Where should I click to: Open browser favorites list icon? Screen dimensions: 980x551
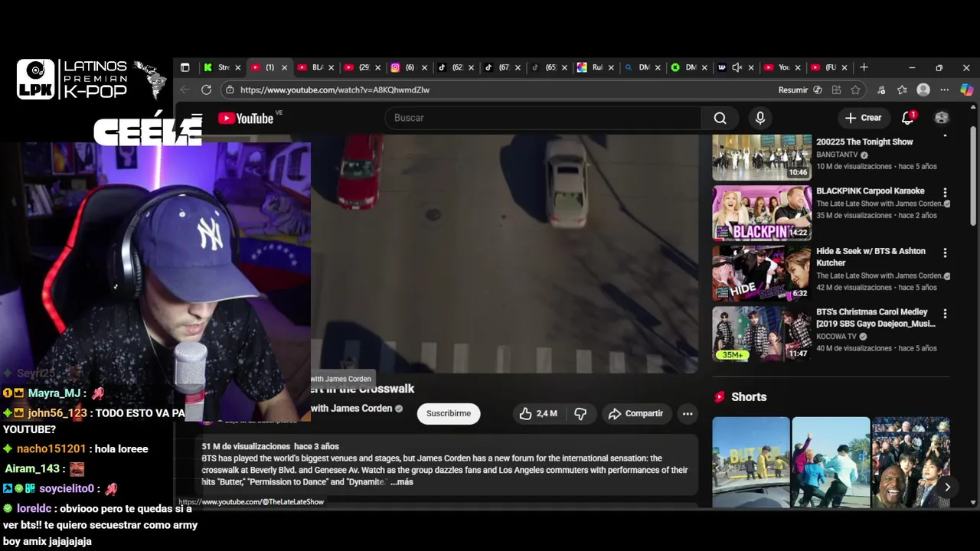click(x=903, y=90)
